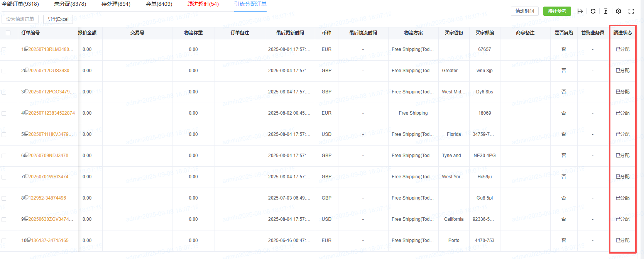Click the green 待补参考 button
The height and width of the screenshot is (259, 644).
(x=557, y=11)
